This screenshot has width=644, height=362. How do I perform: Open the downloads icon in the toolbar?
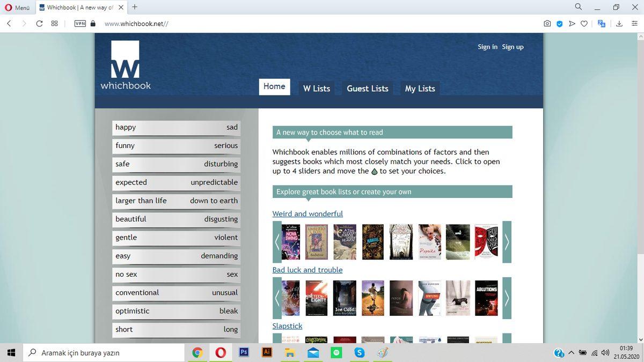[x=619, y=24]
